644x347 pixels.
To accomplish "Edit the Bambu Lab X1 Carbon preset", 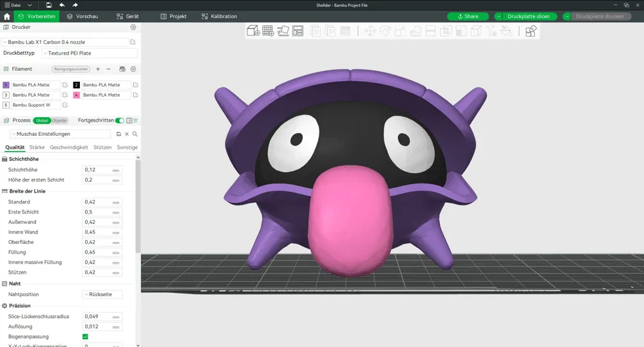I will (133, 42).
